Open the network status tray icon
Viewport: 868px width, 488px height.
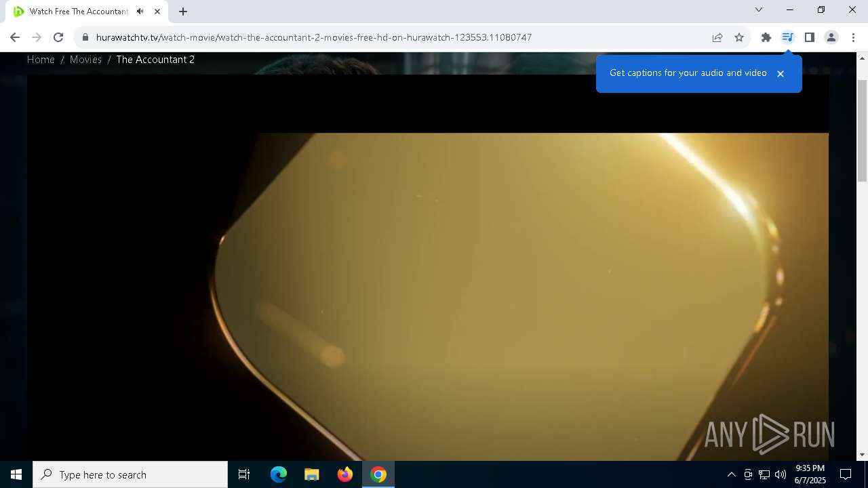(x=764, y=474)
